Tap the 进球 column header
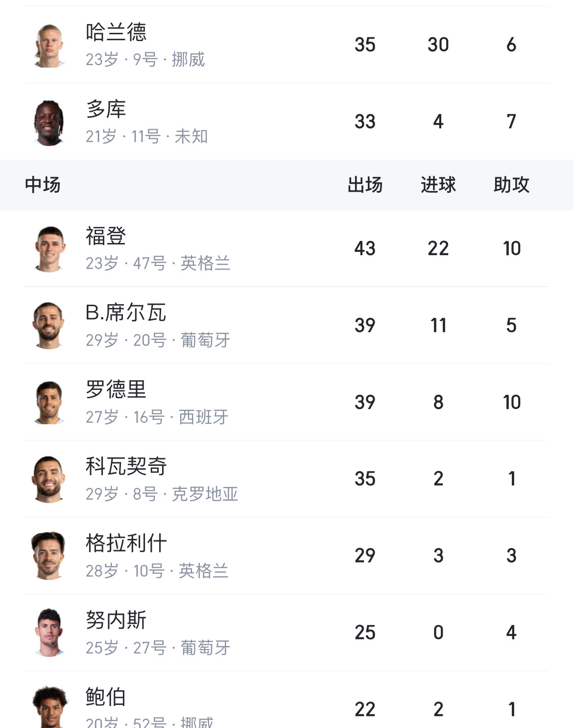Screen dimensions: 573x728 click(x=438, y=185)
